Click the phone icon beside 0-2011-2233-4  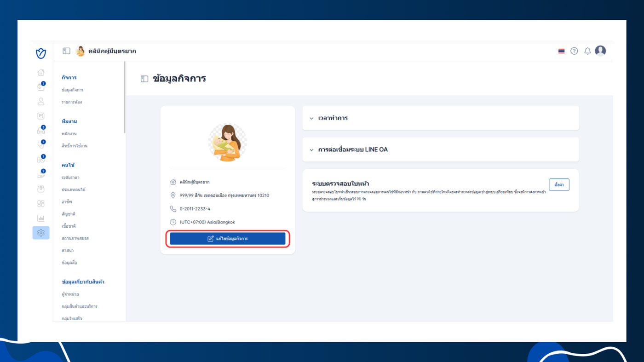[x=173, y=209]
